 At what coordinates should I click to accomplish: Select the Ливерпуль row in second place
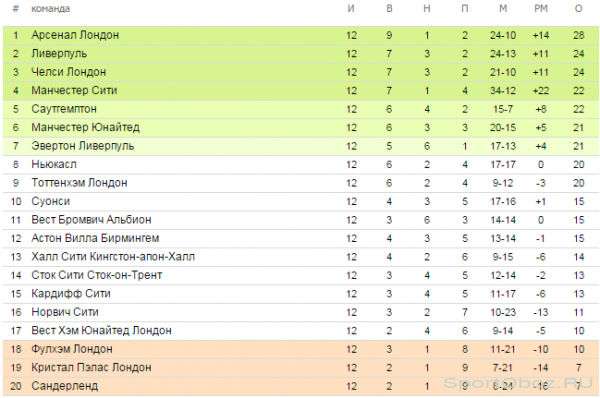tap(300, 54)
